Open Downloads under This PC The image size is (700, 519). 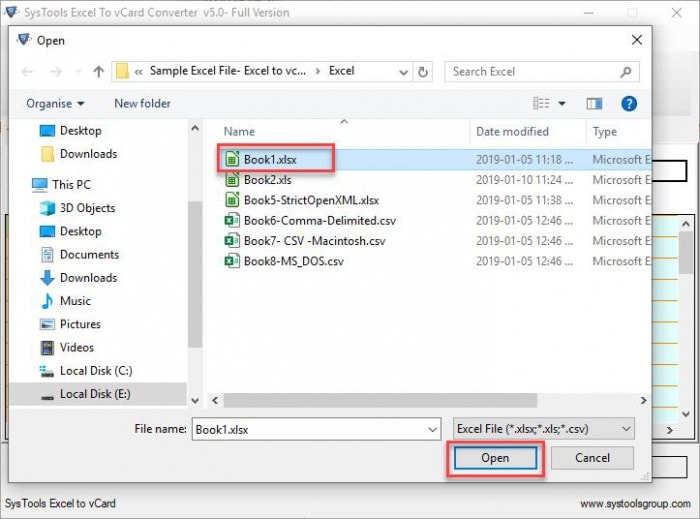pos(88,278)
